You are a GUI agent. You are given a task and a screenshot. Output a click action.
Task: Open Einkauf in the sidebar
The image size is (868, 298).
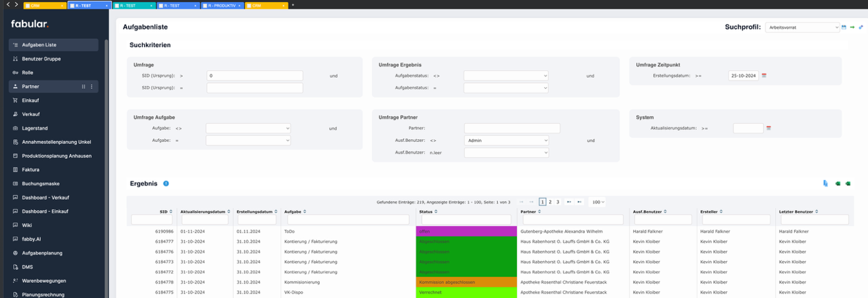[31, 100]
